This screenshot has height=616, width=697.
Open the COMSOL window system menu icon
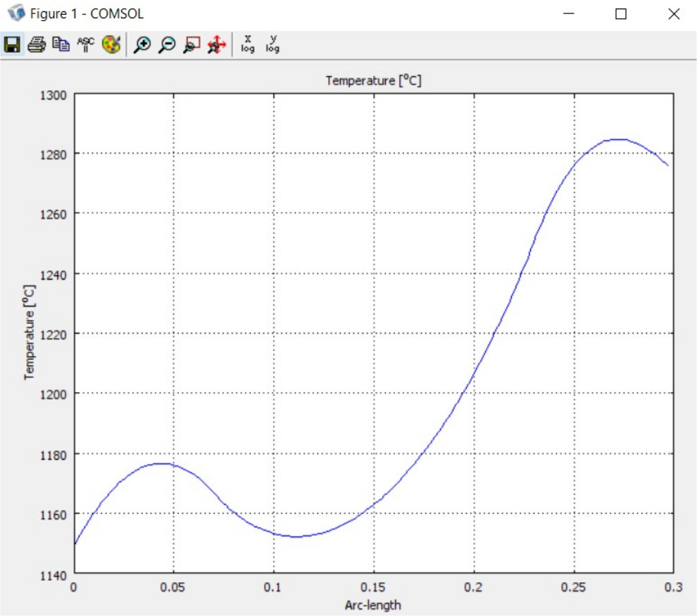click(15, 13)
